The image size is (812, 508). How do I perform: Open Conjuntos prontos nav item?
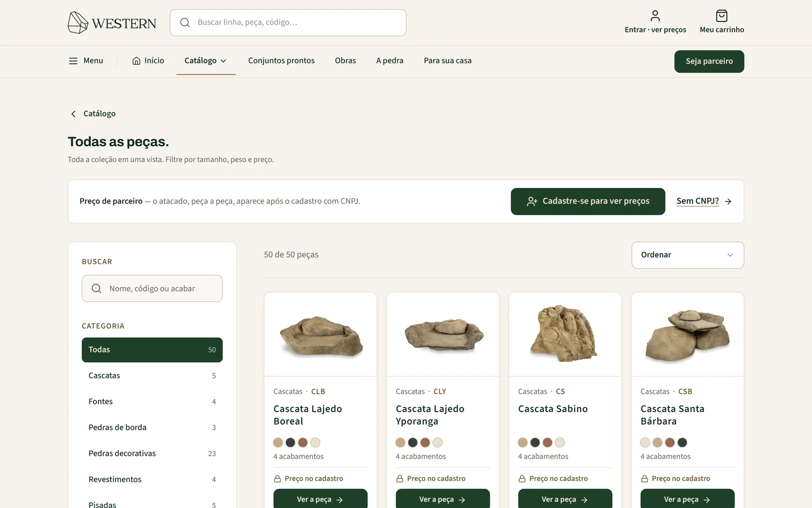coord(281,61)
